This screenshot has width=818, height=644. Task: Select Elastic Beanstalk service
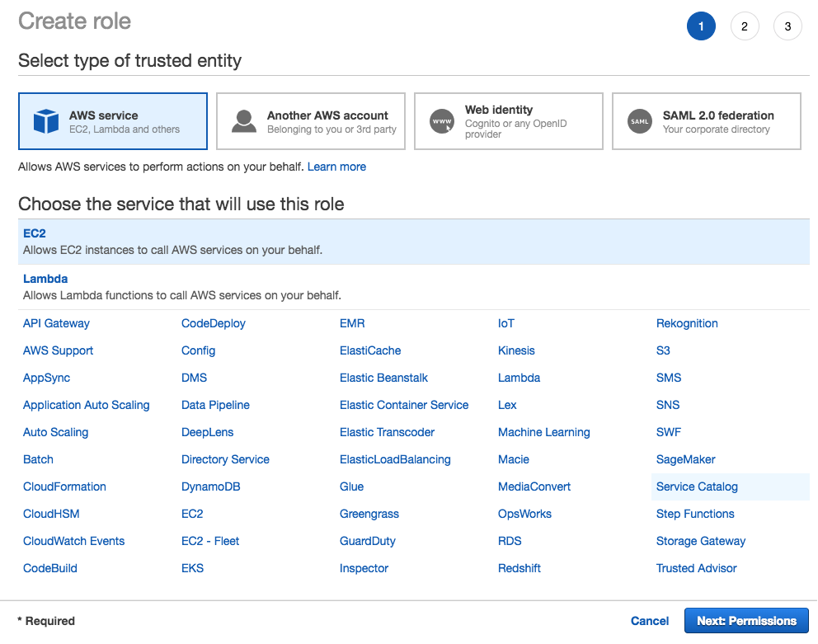pos(383,378)
